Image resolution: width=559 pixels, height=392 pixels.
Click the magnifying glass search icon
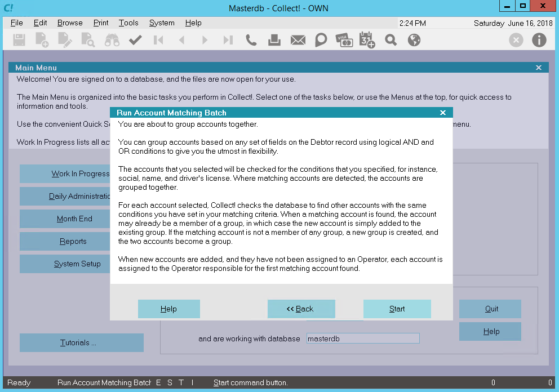(x=391, y=40)
